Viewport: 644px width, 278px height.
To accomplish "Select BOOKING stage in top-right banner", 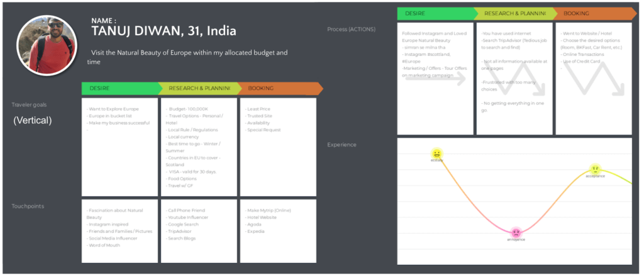I will 596,14.
